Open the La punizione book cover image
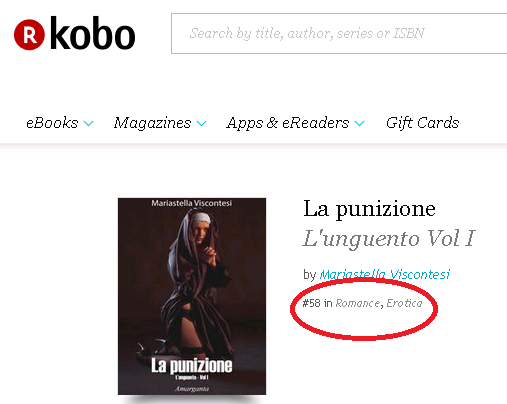This screenshot has height=404, width=507. [x=192, y=296]
